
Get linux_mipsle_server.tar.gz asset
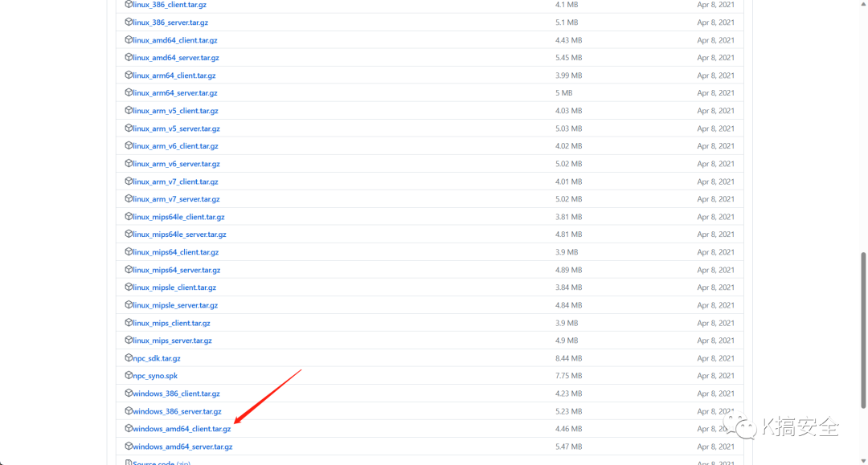click(175, 306)
